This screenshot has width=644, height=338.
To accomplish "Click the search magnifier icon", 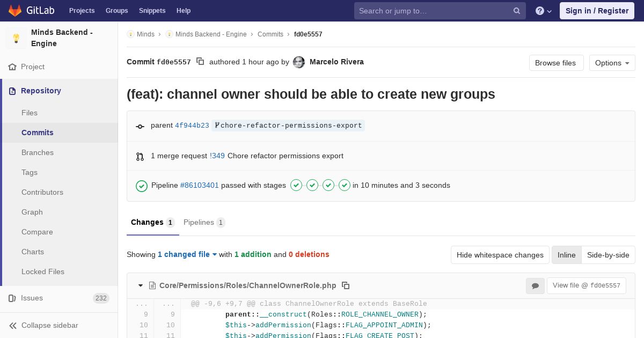I will coord(517,11).
